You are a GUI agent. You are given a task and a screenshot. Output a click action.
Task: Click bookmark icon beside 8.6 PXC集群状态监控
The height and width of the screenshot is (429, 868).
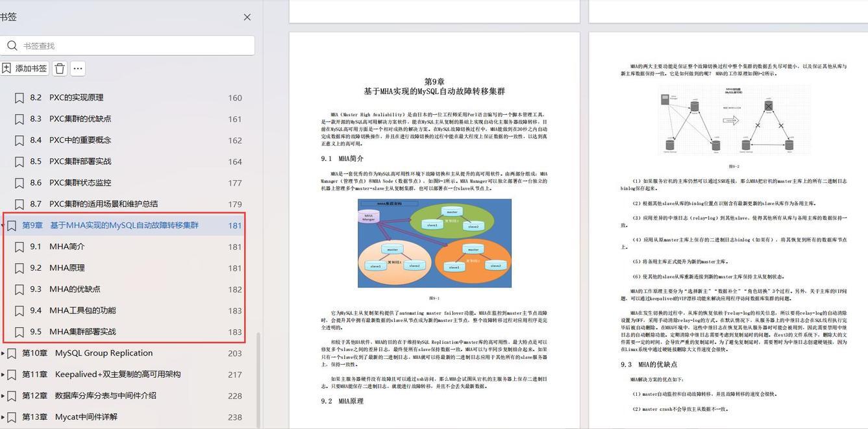pos(19,183)
